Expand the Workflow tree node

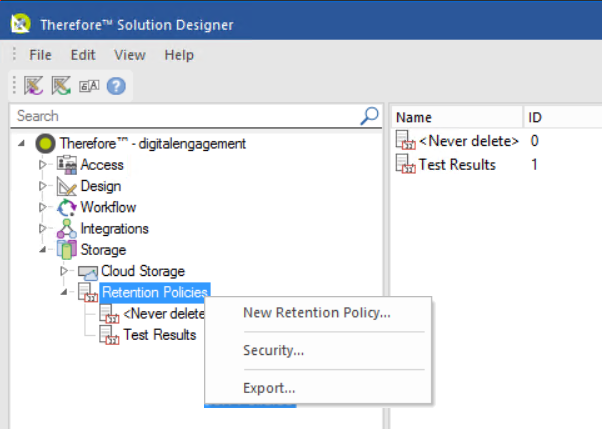(x=42, y=207)
